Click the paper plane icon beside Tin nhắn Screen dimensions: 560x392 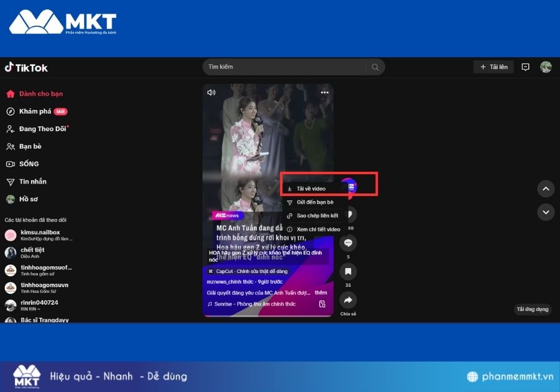click(x=11, y=182)
